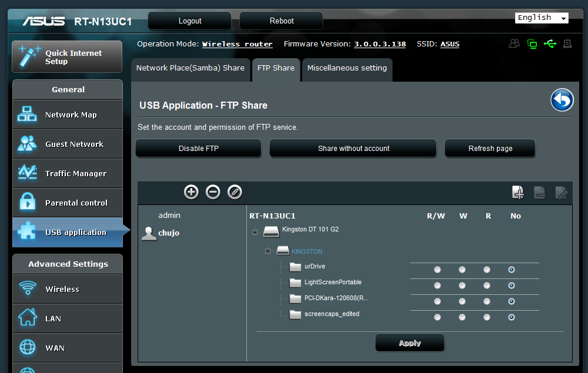Click the ASUS SSID link
Image resolution: width=588 pixels, height=373 pixels.
pos(450,44)
